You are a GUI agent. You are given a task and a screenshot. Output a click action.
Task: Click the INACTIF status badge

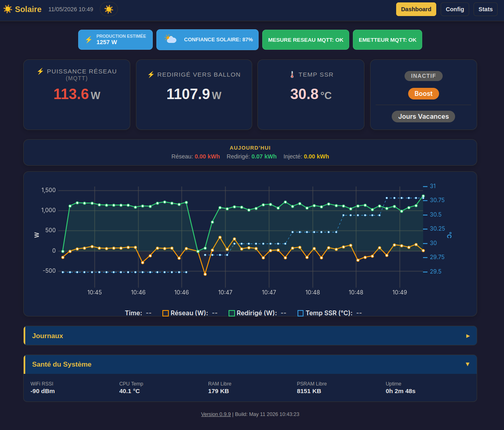[423, 76]
